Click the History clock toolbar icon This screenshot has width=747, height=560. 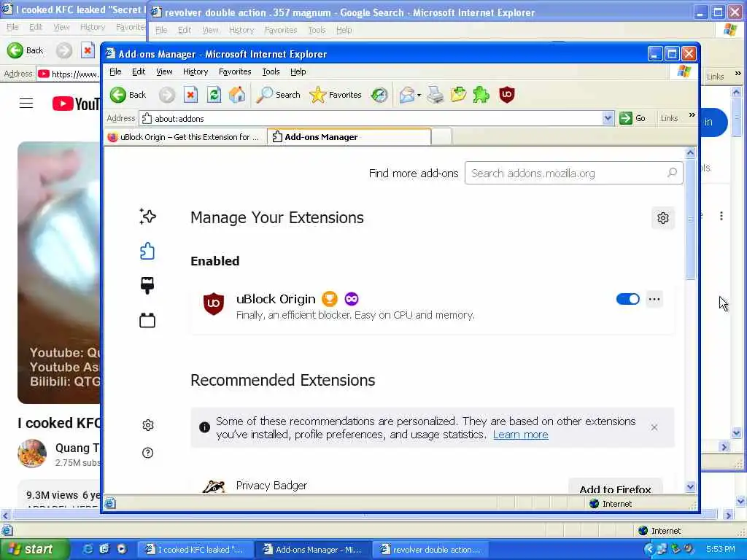point(379,95)
